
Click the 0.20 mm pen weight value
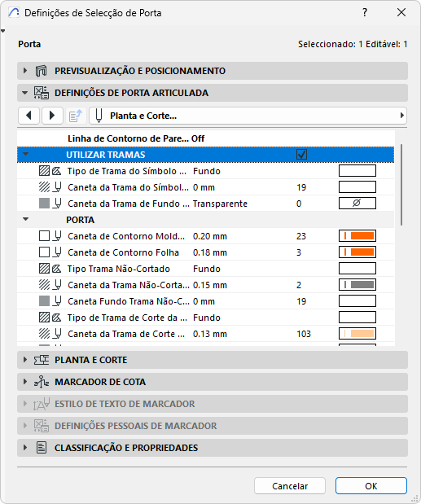(x=210, y=236)
